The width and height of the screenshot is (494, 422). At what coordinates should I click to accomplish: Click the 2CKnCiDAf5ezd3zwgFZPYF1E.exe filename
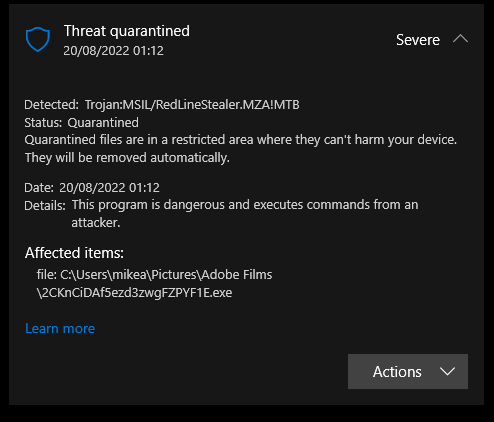click(134, 293)
